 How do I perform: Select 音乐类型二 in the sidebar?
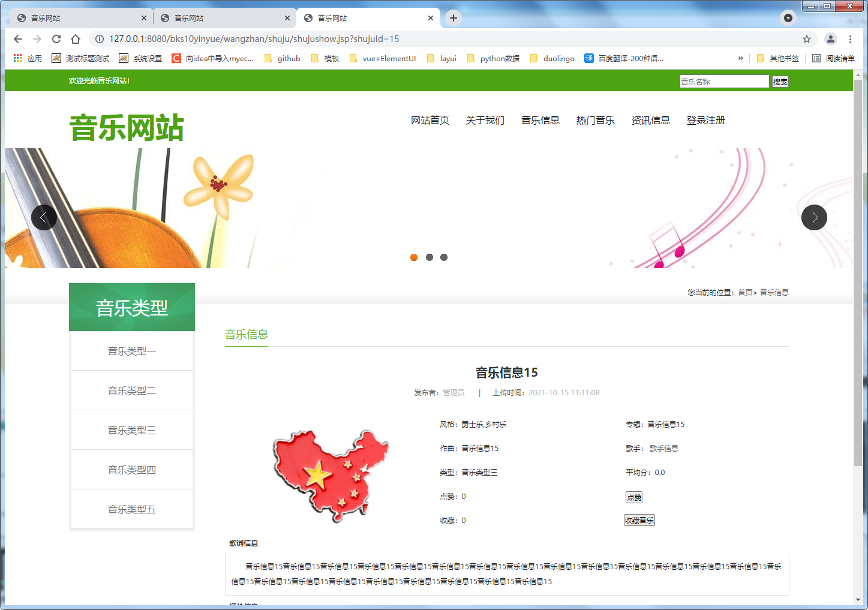click(132, 390)
